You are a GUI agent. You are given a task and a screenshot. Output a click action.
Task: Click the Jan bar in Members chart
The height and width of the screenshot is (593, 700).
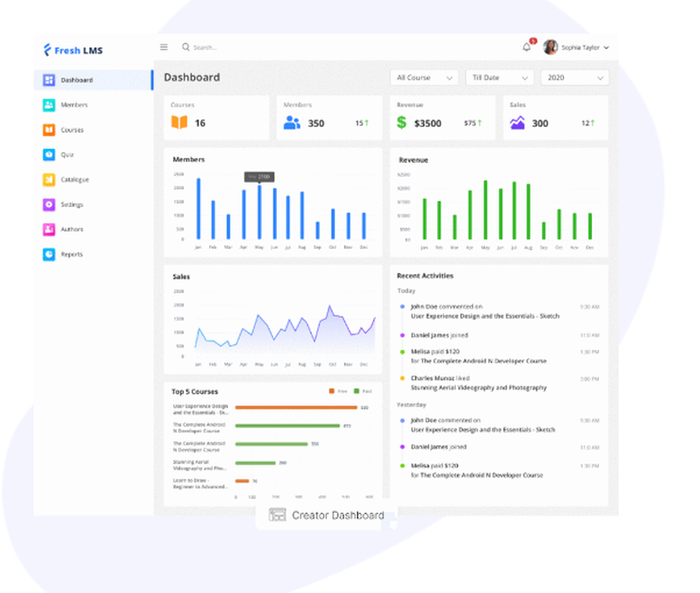(198, 209)
